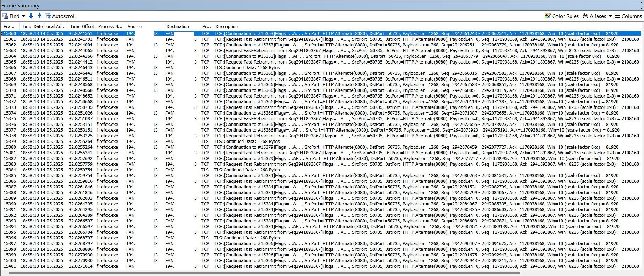Expand the Aliases dropdown arrow
Image resolution: width=644 pixels, height=276 pixels.
click(x=610, y=16)
